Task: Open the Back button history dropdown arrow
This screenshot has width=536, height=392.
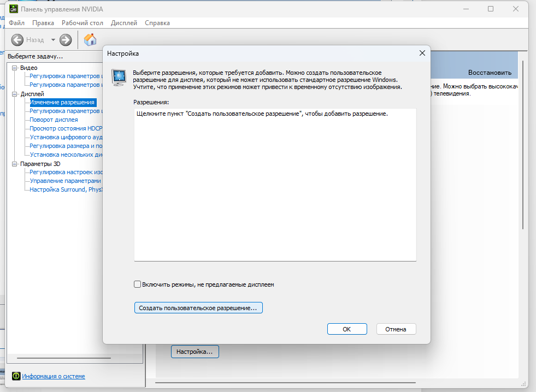Action: tap(53, 40)
